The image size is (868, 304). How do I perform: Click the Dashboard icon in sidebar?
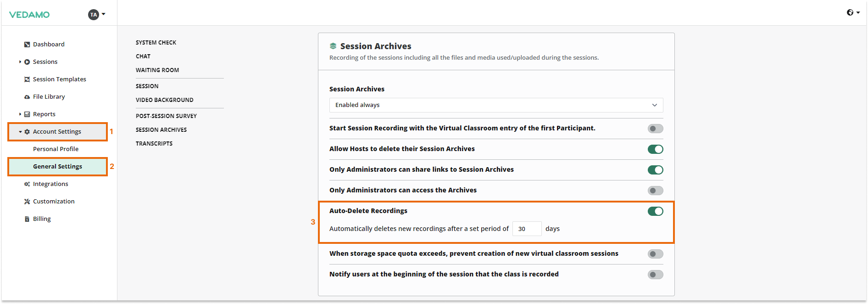(x=27, y=45)
